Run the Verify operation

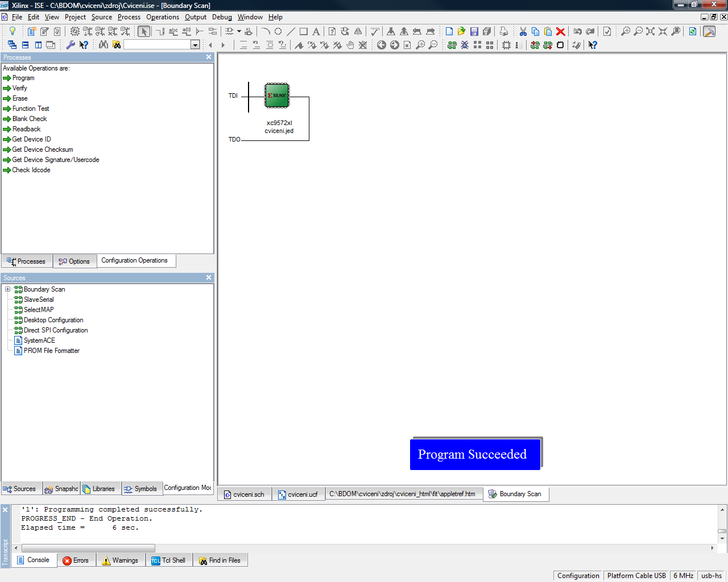click(15, 88)
